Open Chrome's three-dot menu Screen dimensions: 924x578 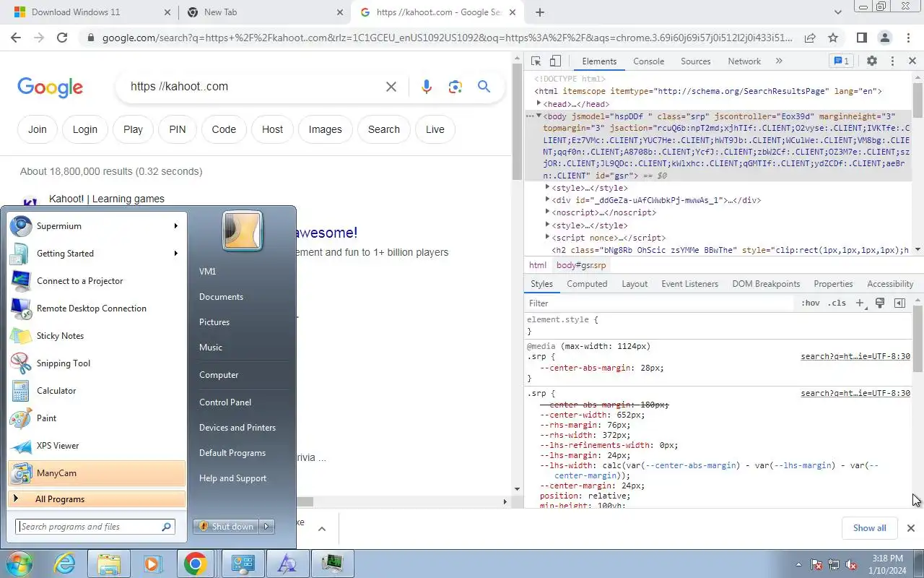pyautogui.click(x=908, y=38)
